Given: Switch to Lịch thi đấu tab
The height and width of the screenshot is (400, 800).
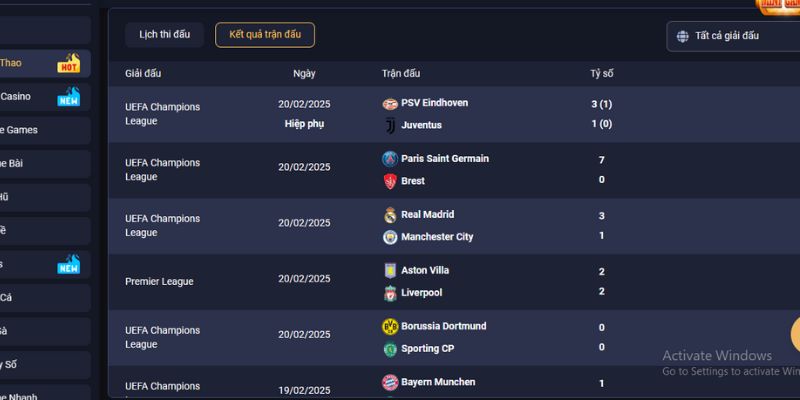Looking at the screenshot, I should 164,35.
